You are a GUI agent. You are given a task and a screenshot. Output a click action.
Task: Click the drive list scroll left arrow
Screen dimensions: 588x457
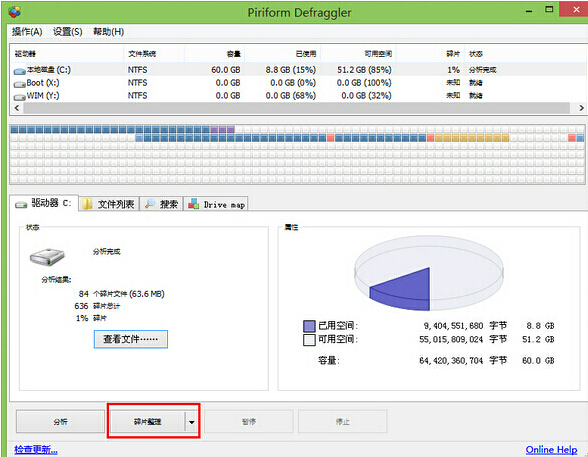[x=16, y=108]
